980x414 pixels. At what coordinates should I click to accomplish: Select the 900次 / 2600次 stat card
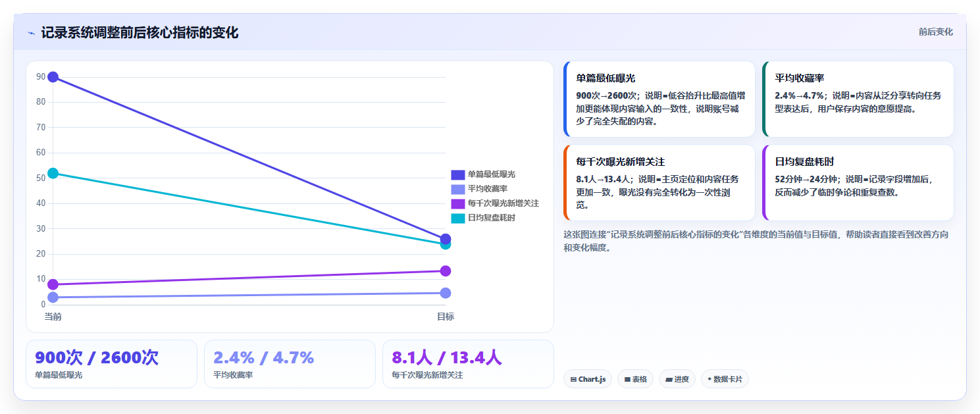pos(111,364)
